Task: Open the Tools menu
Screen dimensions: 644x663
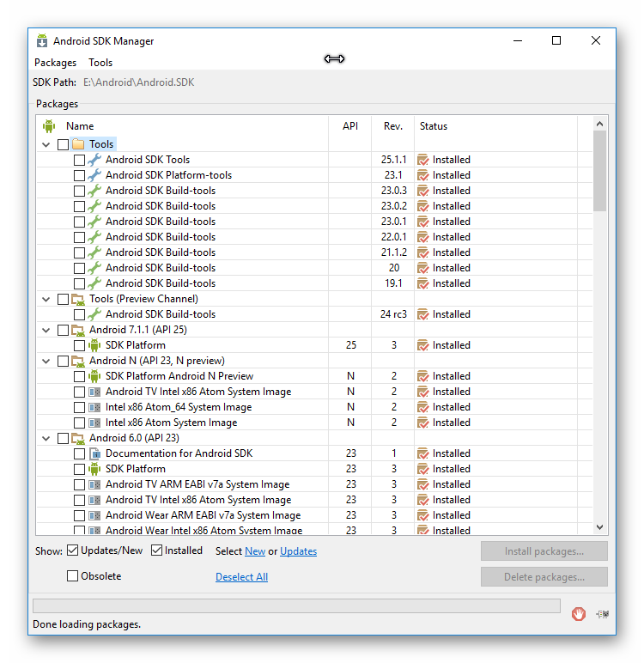Action: point(100,63)
